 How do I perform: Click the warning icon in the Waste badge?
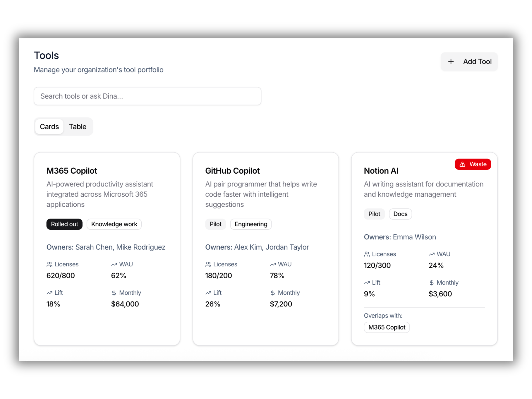point(463,164)
